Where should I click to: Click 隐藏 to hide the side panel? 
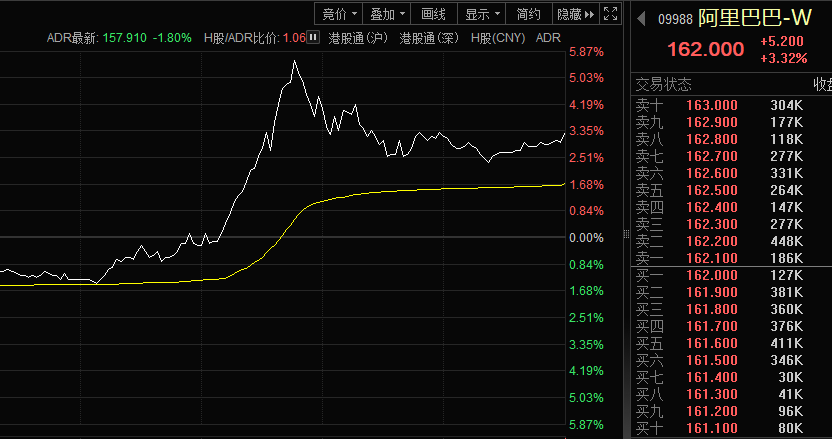coord(576,14)
